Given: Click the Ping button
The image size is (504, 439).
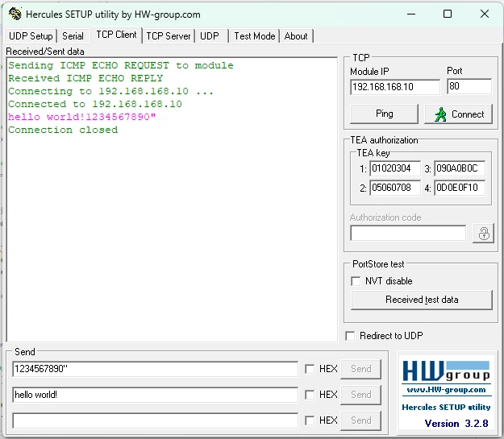Looking at the screenshot, I should point(384,114).
